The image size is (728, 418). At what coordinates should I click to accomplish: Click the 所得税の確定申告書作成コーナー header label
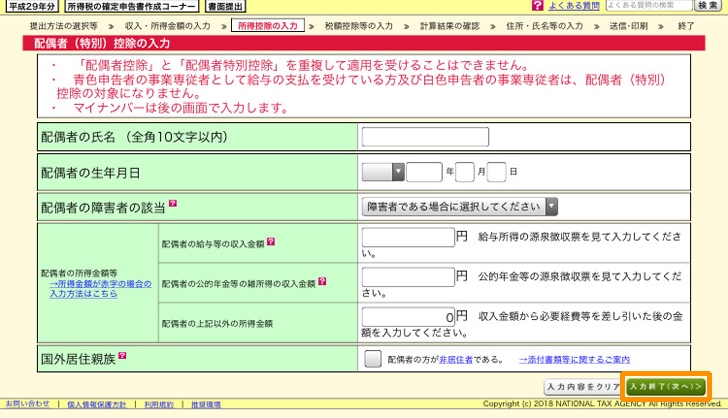(x=131, y=7)
